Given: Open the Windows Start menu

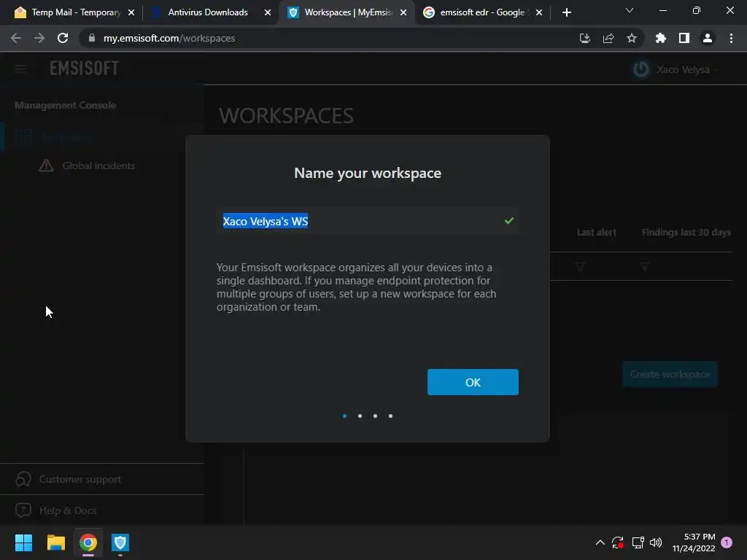Looking at the screenshot, I should (23, 542).
